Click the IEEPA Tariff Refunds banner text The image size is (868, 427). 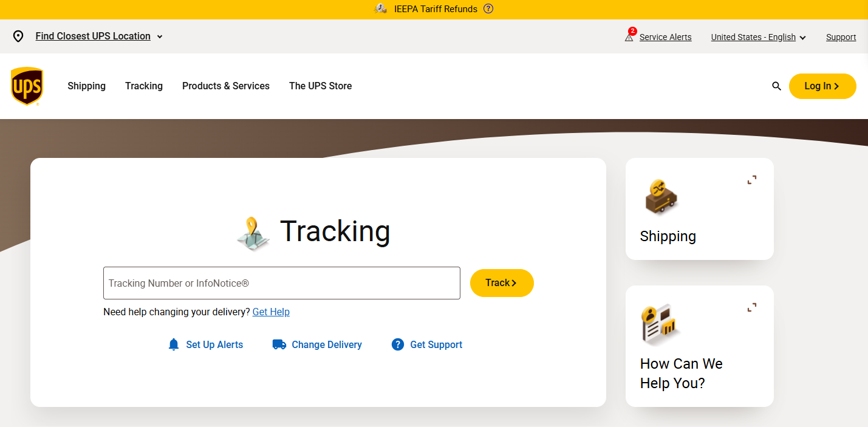436,9
